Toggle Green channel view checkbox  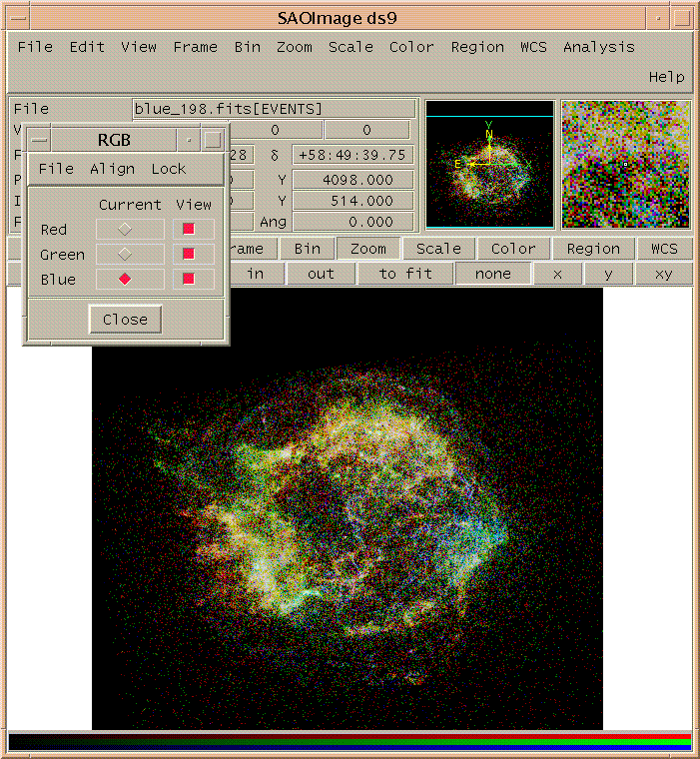pyautogui.click(x=189, y=254)
